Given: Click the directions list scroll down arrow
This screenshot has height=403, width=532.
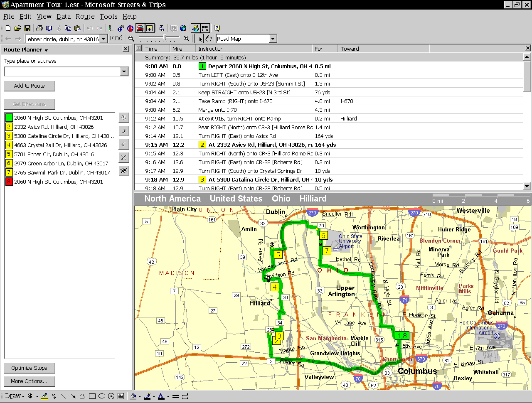Looking at the screenshot, I should [527, 187].
